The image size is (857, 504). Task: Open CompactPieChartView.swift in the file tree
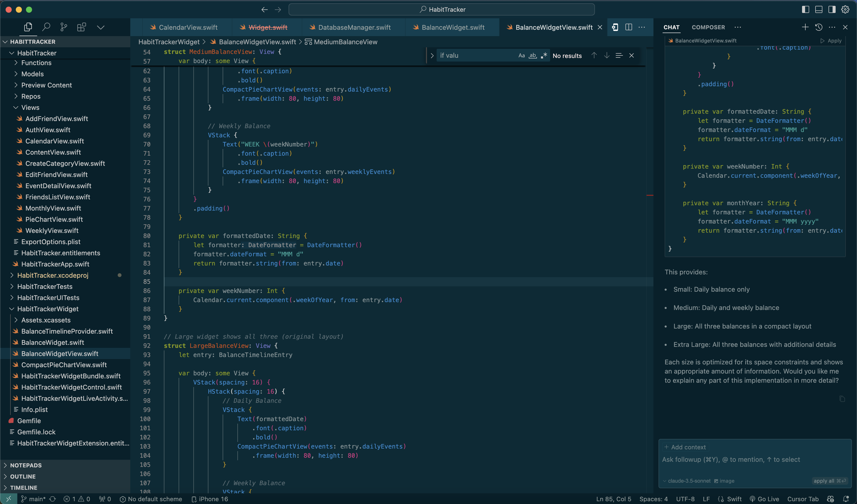tap(65, 365)
